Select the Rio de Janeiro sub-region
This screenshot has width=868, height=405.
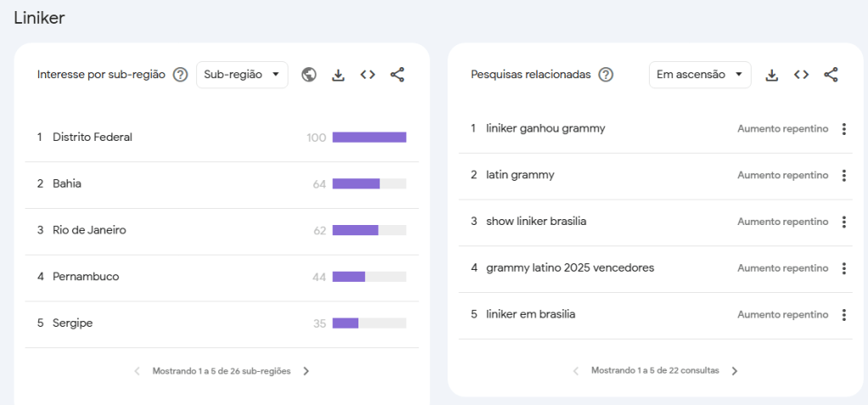tap(222, 231)
